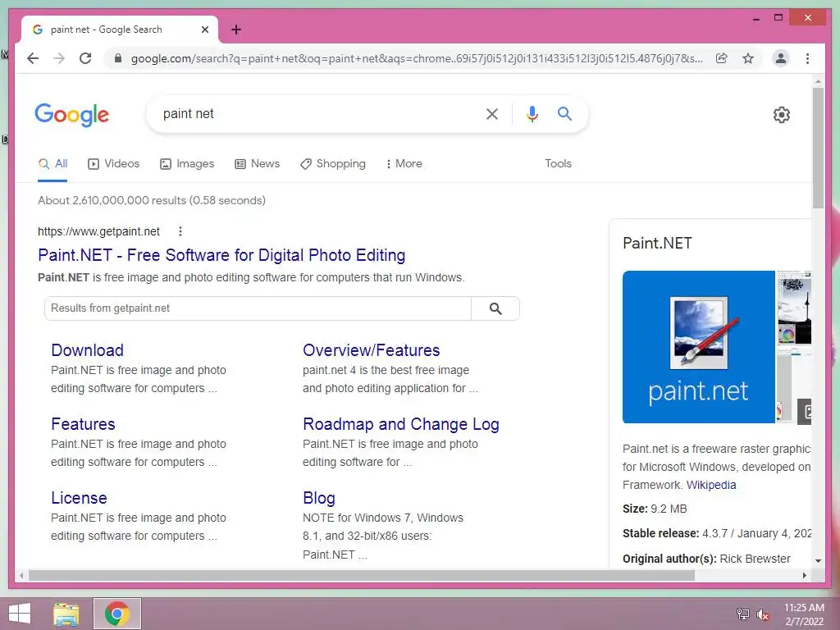
Task: Open Windows Start menu
Action: coord(20,614)
